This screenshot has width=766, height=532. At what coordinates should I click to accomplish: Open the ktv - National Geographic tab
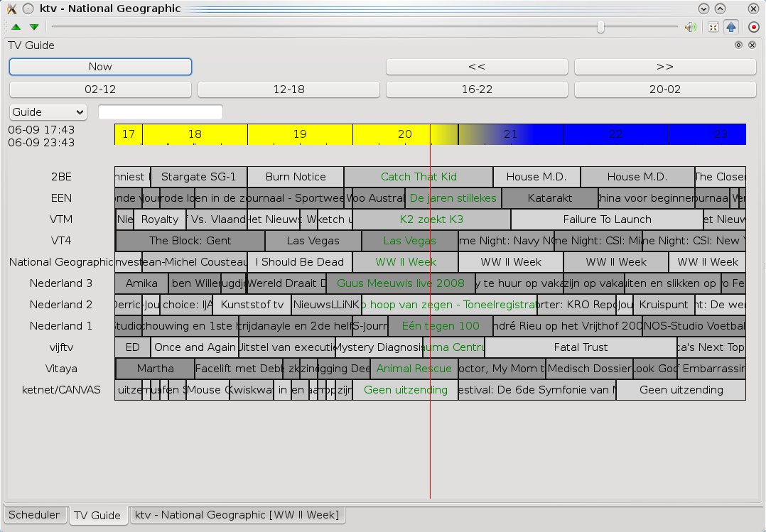[237, 515]
